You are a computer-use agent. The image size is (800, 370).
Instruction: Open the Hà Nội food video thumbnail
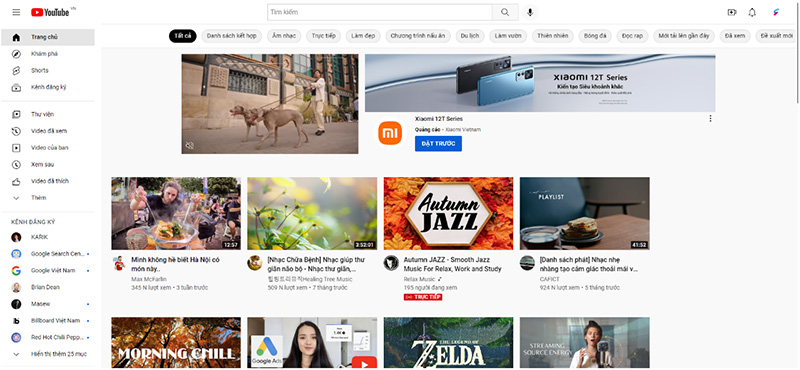(176, 213)
